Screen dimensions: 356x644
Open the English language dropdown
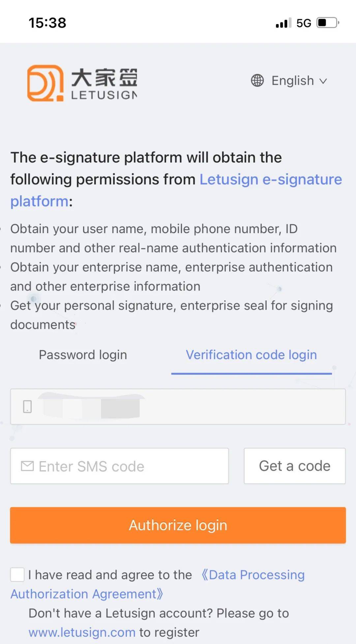click(x=289, y=80)
